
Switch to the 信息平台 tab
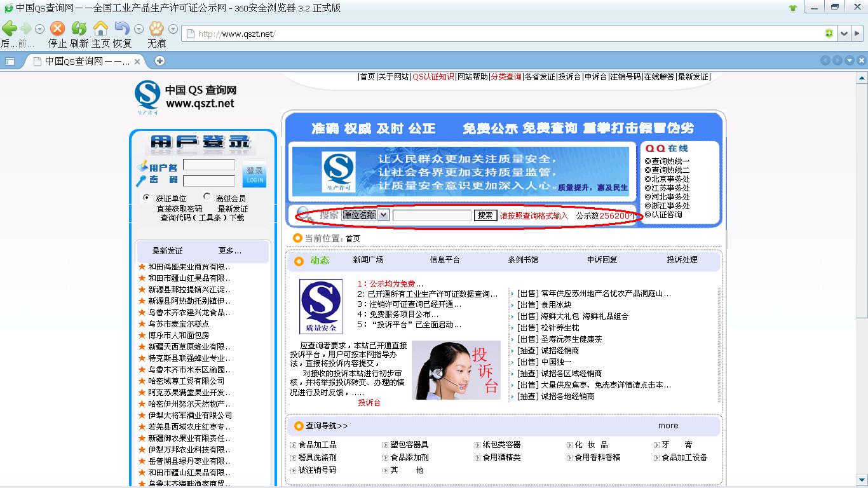click(445, 260)
